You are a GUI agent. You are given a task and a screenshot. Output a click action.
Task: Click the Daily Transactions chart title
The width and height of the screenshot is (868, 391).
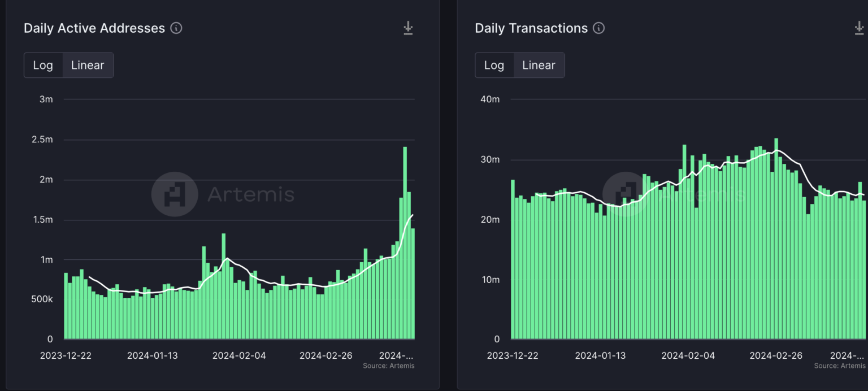point(531,28)
